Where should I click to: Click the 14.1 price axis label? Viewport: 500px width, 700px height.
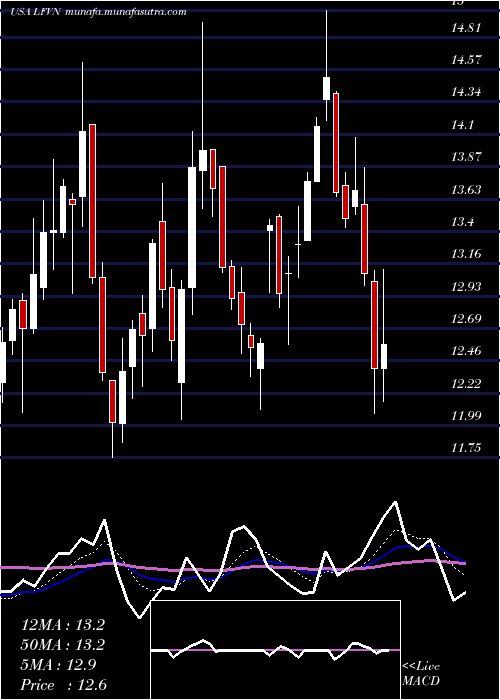[463, 125]
